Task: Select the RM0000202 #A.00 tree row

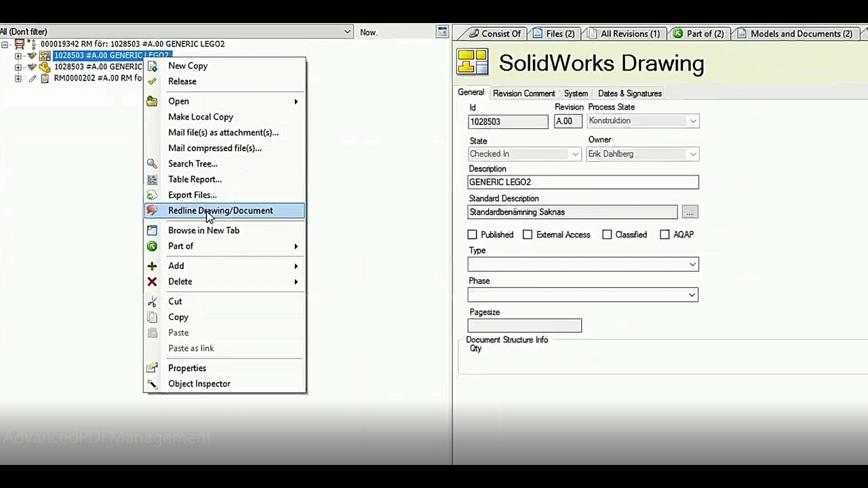Action: (98, 78)
